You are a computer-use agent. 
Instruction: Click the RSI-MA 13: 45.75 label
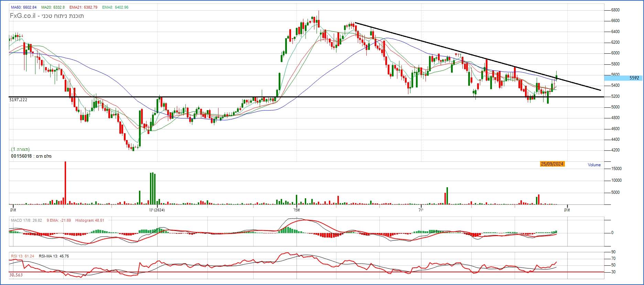click(54, 256)
